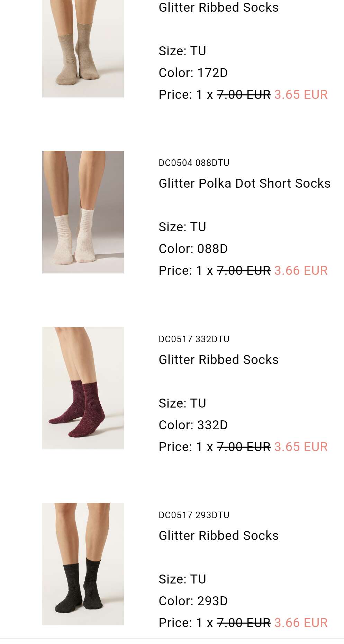Click Size: TU for the burgundy socks
Image resolution: width=344 pixels, height=644 pixels.
[182, 403]
